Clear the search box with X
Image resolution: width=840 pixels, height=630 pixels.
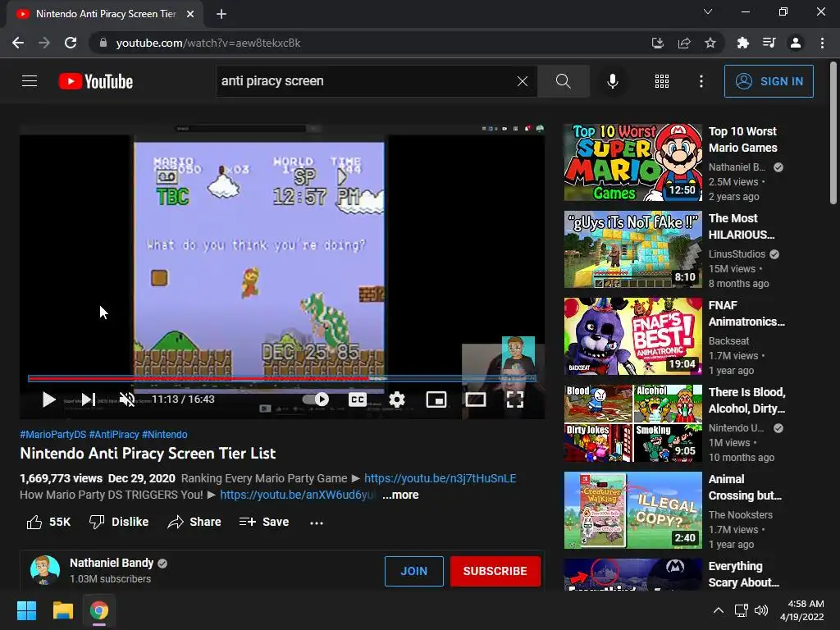click(523, 81)
